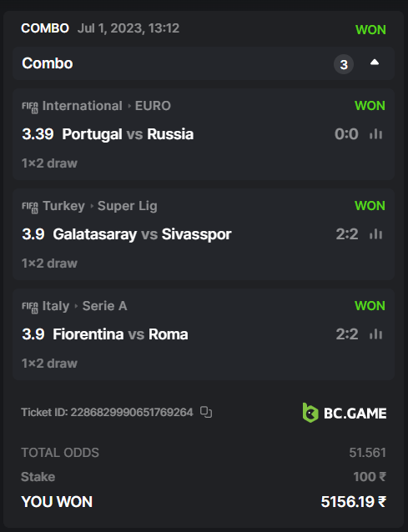Open statistics for Portugal vs Russia
The image size is (408, 532).
point(375,134)
